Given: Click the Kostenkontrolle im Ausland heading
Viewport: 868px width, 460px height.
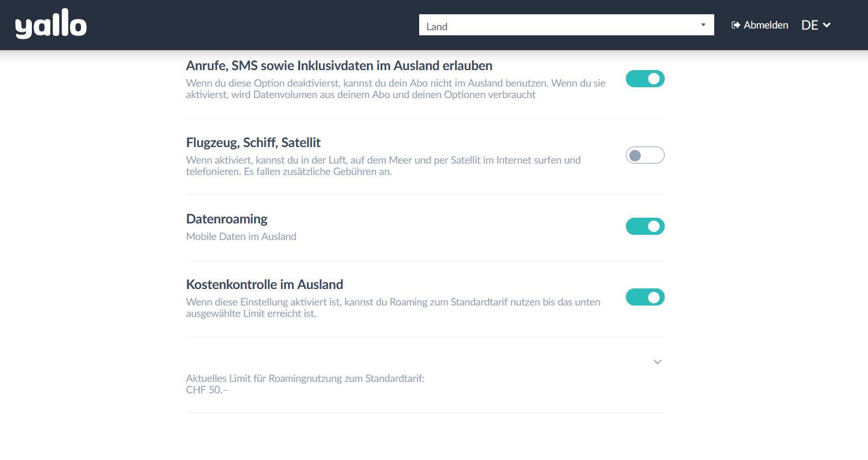Looking at the screenshot, I should [x=264, y=284].
